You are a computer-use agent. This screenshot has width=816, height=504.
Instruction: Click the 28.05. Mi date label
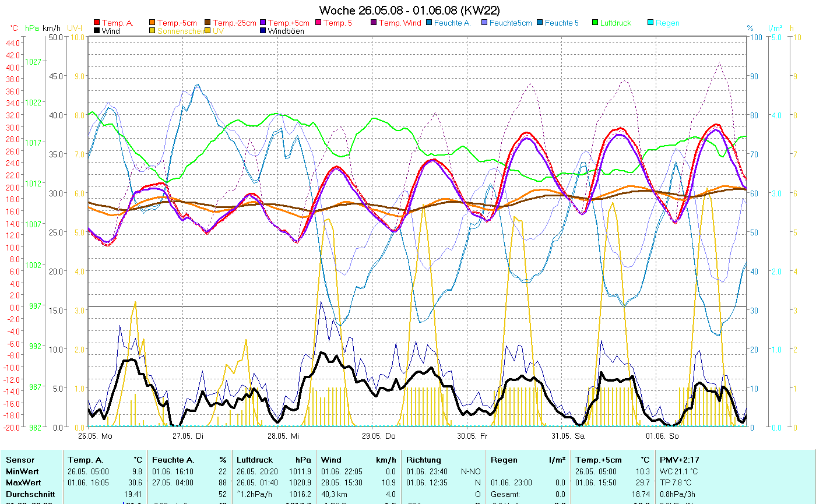click(x=283, y=436)
